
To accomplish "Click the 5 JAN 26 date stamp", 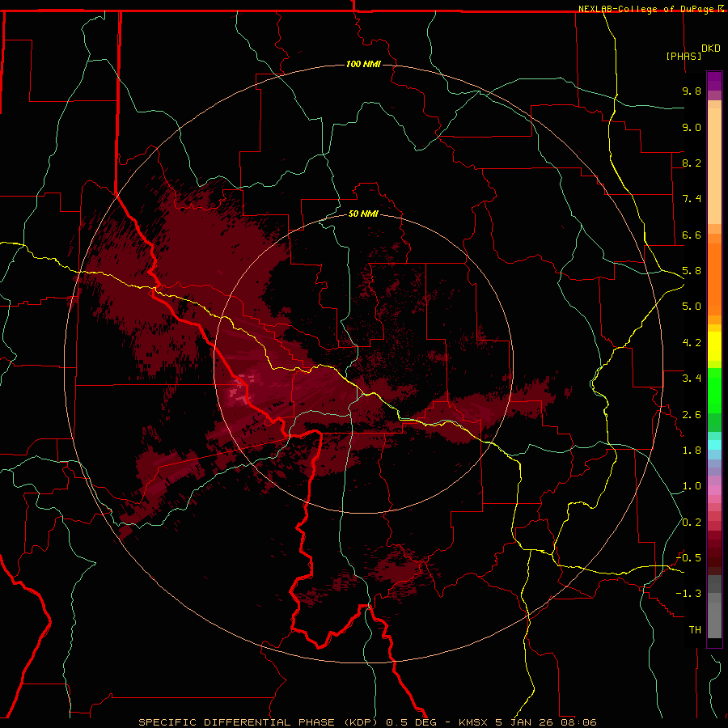I will (526, 722).
